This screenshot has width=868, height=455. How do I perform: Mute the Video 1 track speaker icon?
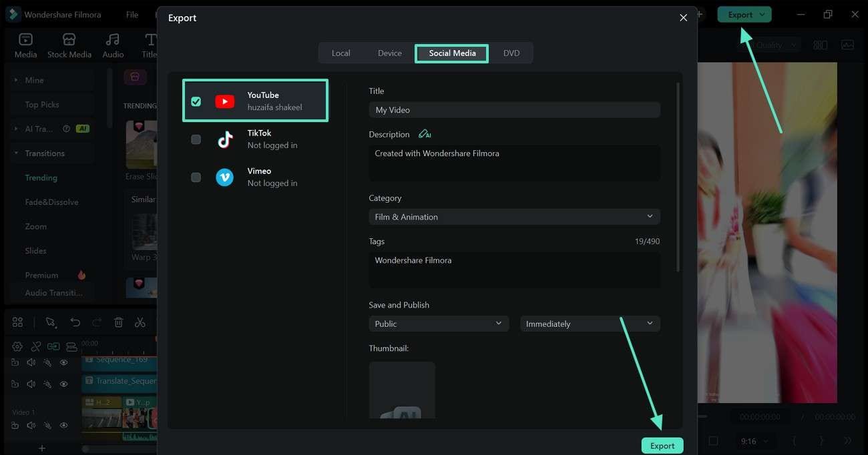point(31,426)
